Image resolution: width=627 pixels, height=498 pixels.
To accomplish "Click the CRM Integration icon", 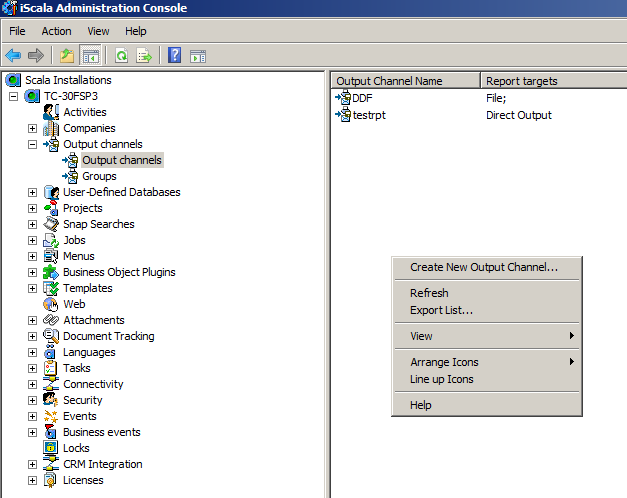I will [51, 464].
